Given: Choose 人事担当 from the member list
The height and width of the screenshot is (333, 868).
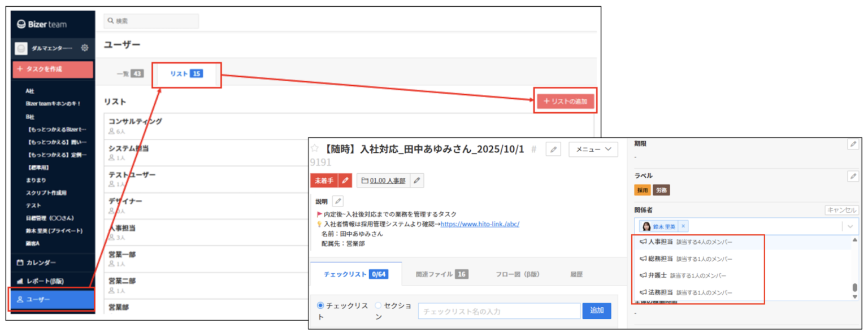Looking at the screenshot, I should pyautogui.click(x=660, y=242).
